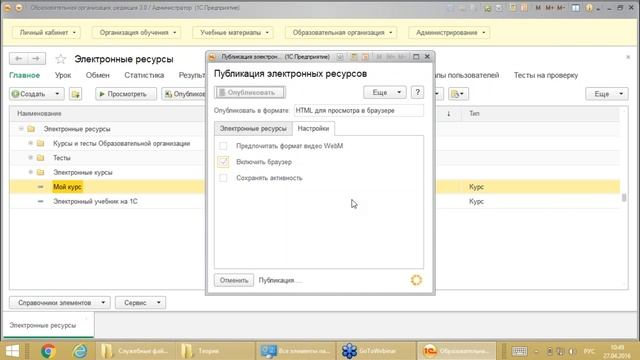Open the Учебные материалы dropdown menu

pyautogui.click(x=233, y=33)
